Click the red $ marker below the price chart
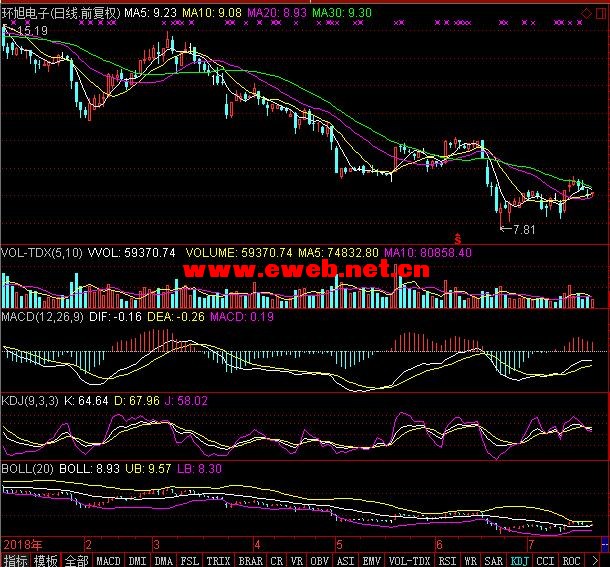 (x=458, y=239)
